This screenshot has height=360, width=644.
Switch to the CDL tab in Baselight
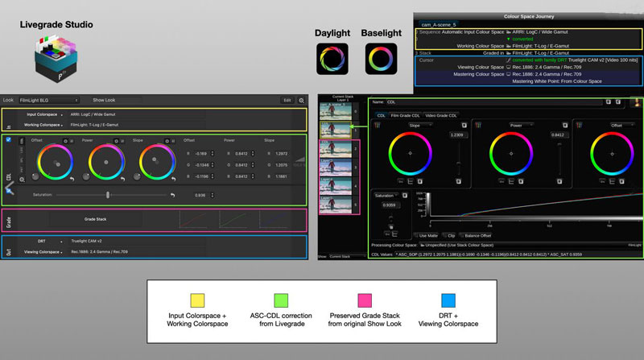click(x=381, y=115)
